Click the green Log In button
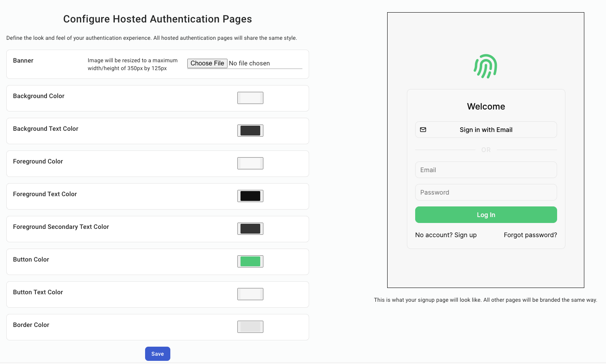 486,215
